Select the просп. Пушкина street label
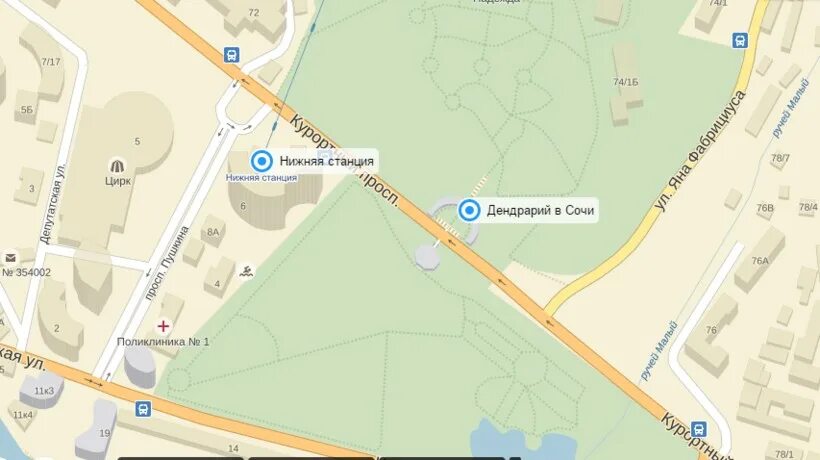 point(166,263)
